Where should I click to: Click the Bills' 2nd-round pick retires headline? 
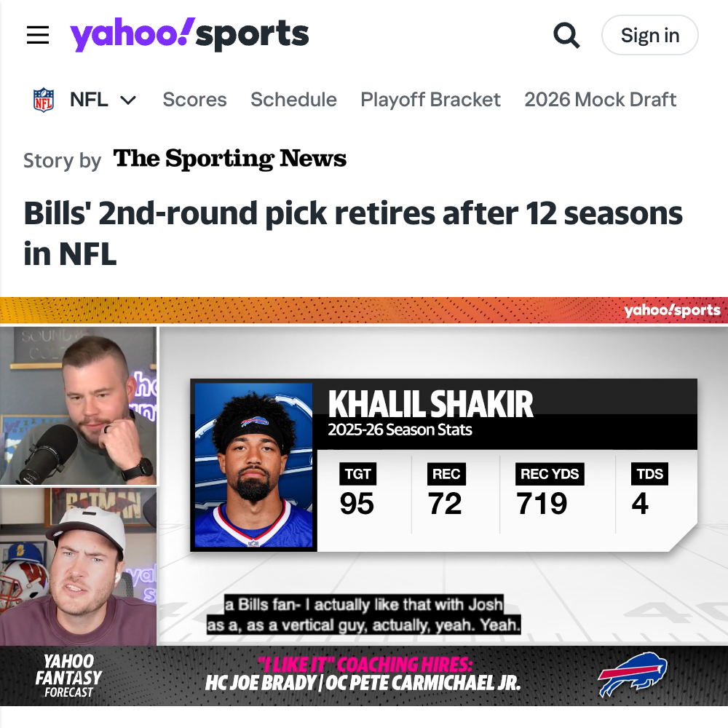(x=353, y=234)
